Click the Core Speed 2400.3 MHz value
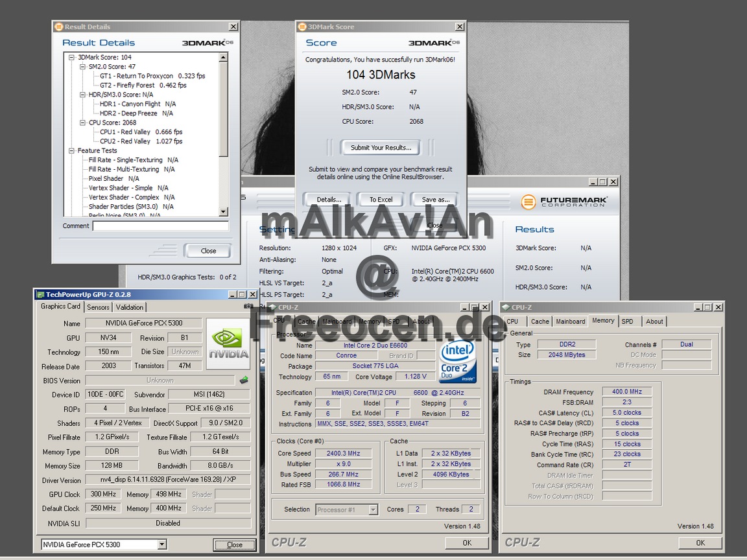This screenshot has width=747, height=560. click(x=343, y=453)
